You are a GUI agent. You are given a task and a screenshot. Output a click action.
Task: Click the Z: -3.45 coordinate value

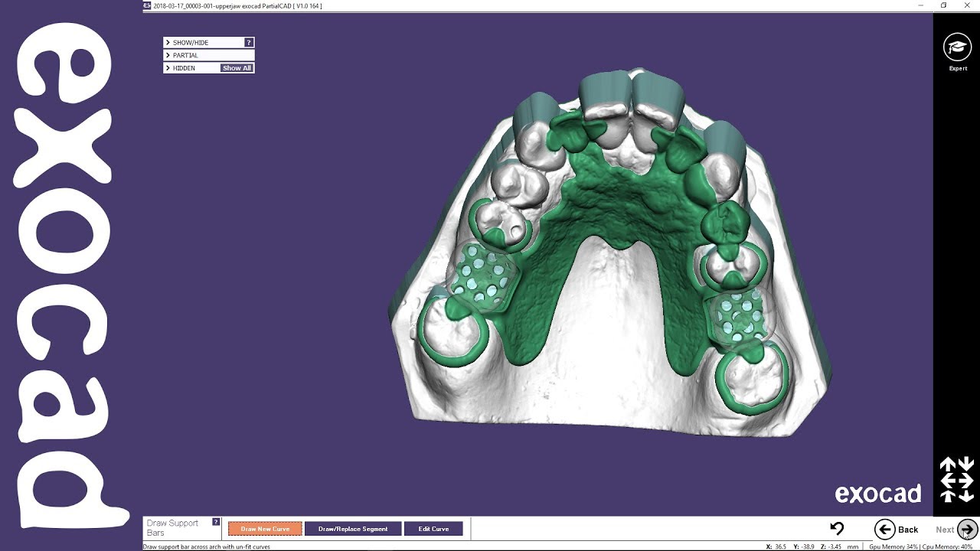[x=830, y=546]
